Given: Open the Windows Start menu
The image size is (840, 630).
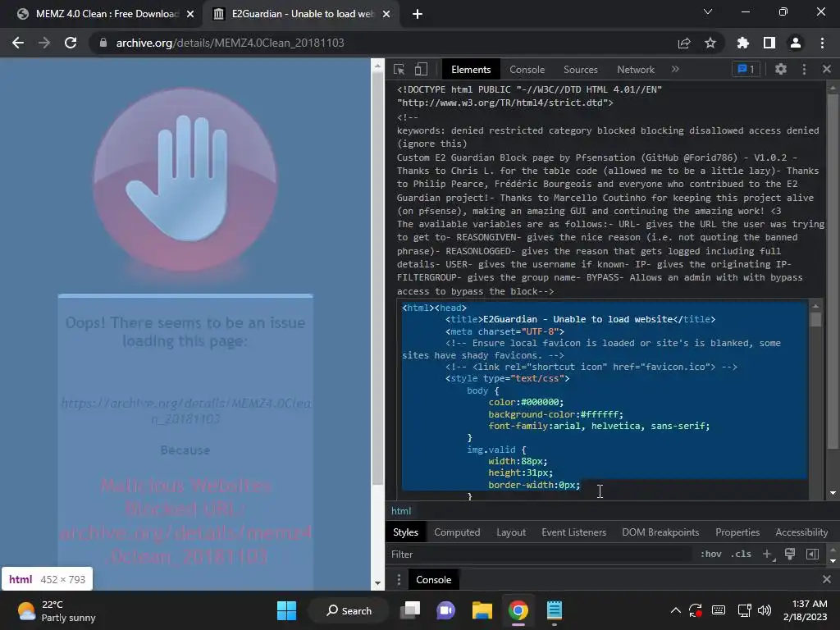Looking at the screenshot, I should [286, 610].
